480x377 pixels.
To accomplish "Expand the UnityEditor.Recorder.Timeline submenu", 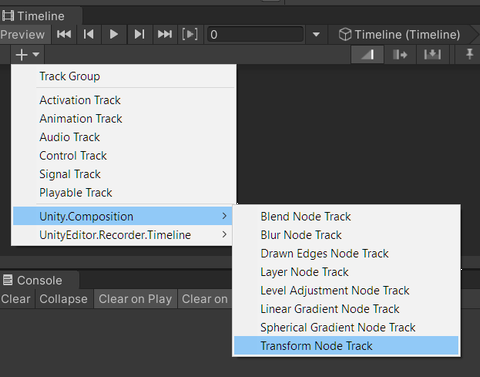I will point(123,235).
